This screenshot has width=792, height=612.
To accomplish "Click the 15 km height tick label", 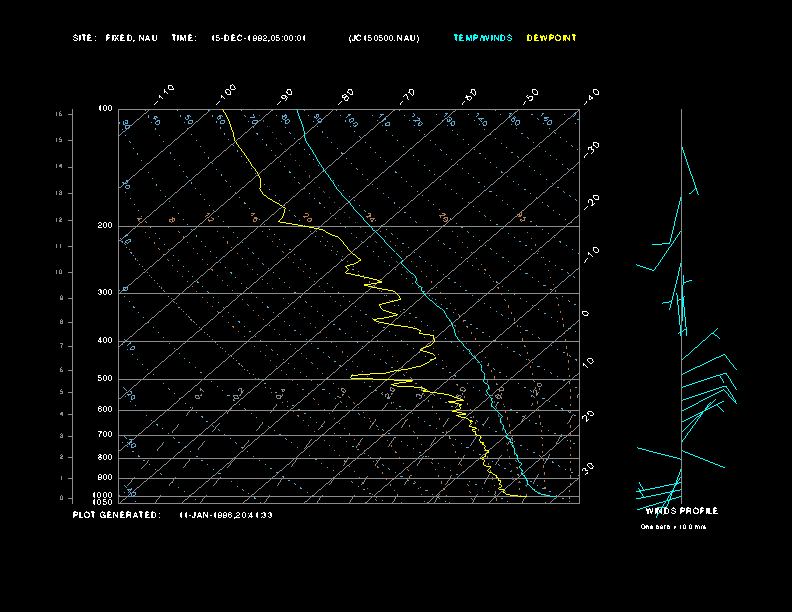I will pyautogui.click(x=59, y=114).
